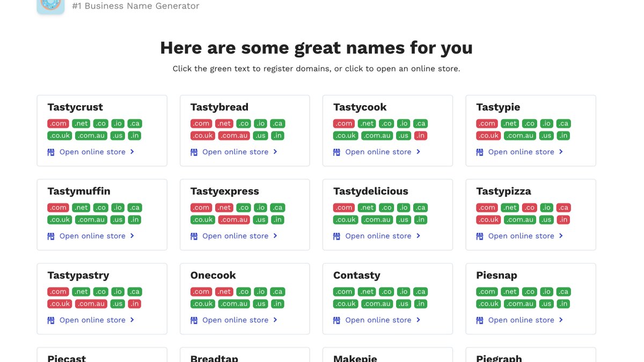
Task: Register Piesnap .in domain
Action: pyautogui.click(x=563, y=304)
